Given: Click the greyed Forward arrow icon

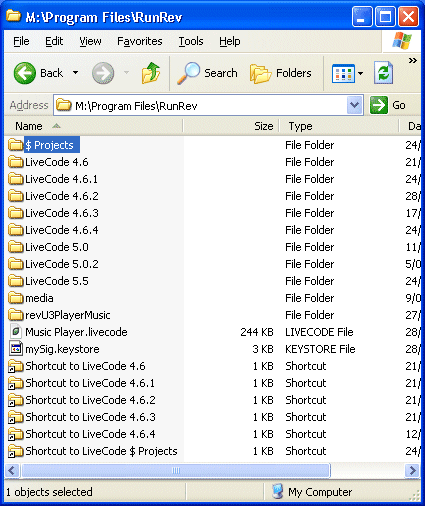Looking at the screenshot, I should click(103, 73).
